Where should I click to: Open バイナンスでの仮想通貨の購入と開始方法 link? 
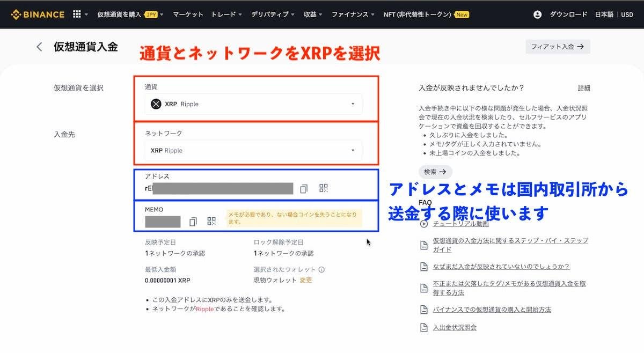coord(492,310)
